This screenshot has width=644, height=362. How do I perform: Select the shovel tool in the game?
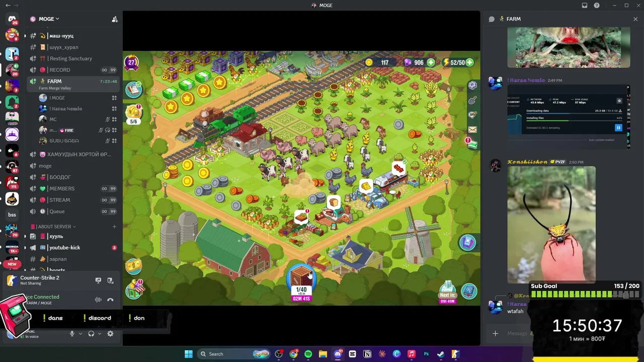tap(472, 101)
